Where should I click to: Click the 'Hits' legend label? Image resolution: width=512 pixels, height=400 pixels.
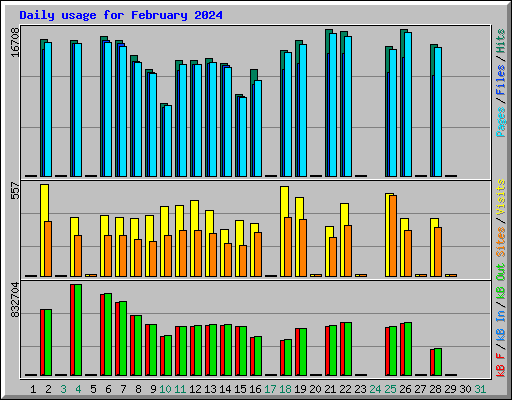501,41
